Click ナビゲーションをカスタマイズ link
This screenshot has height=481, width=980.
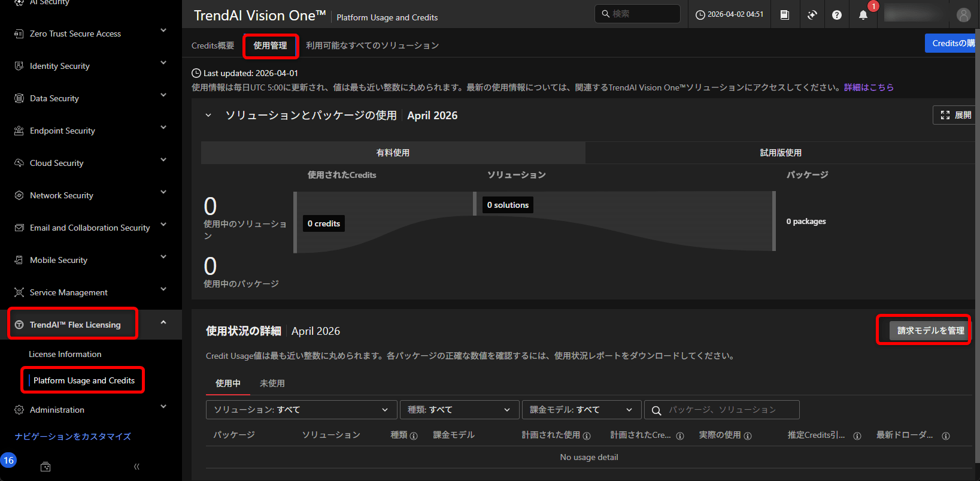[x=72, y=437]
